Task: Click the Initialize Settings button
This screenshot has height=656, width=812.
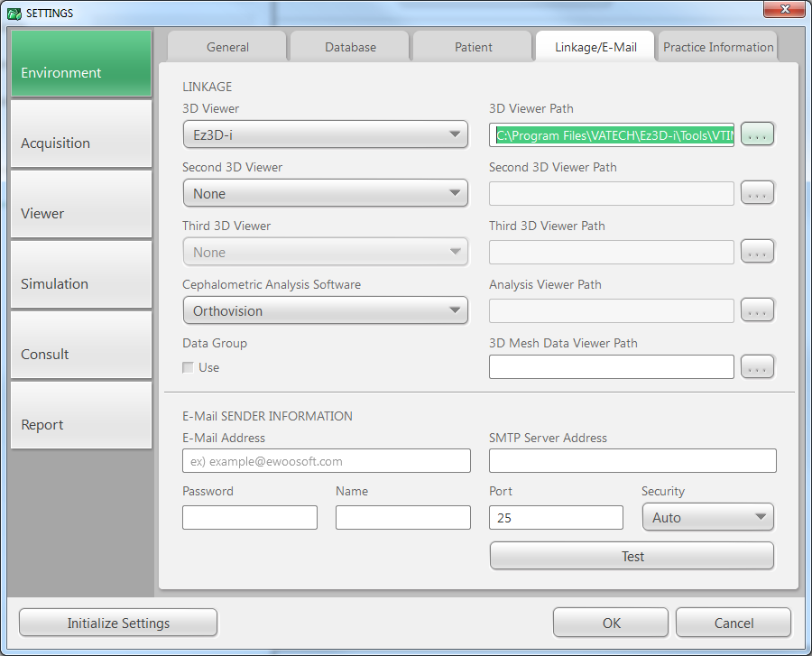Action: click(118, 623)
